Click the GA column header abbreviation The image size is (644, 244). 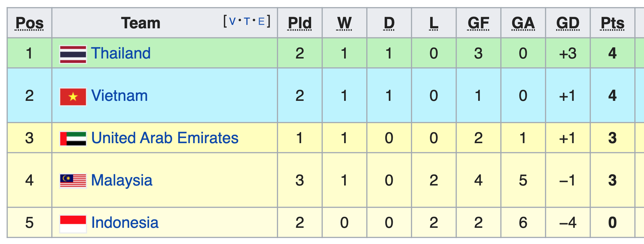point(523,23)
